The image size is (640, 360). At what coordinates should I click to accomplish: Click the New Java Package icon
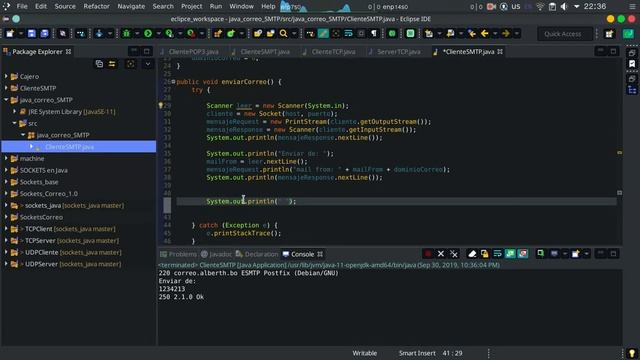(218, 33)
